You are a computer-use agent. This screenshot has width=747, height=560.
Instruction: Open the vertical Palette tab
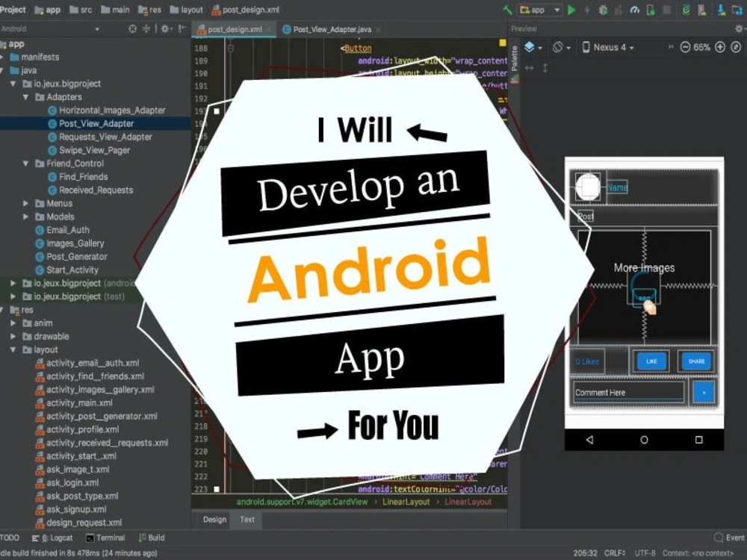pos(515,63)
